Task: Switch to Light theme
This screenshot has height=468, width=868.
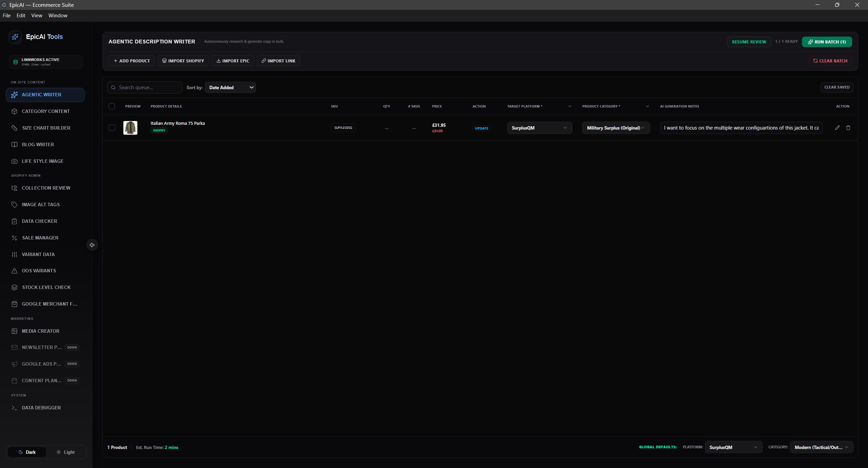Action: coord(66,452)
